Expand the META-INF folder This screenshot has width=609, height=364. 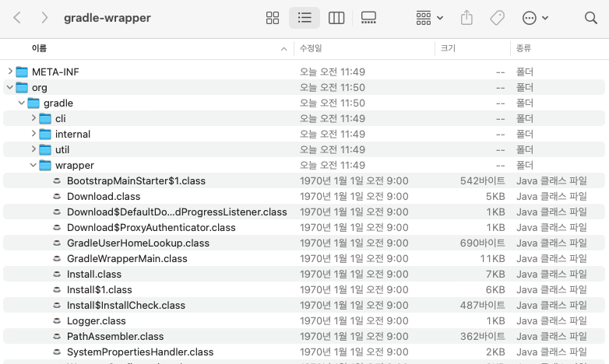pos(10,72)
